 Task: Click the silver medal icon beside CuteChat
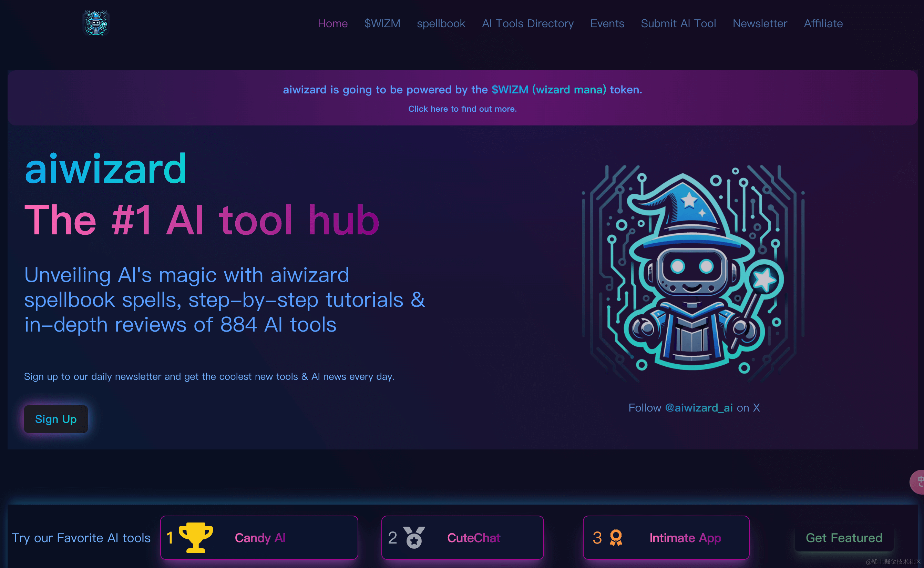pos(414,538)
